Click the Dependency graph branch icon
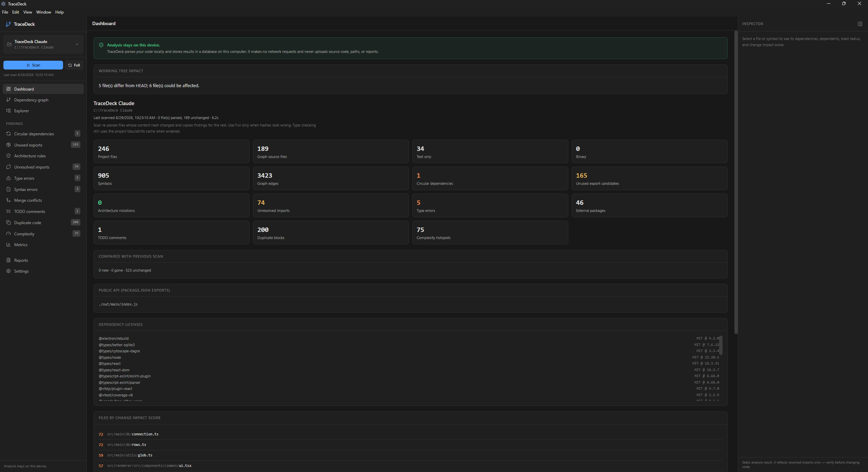This screenshot has width=868, height=472. pyautogui.click(x=8, y=100)
